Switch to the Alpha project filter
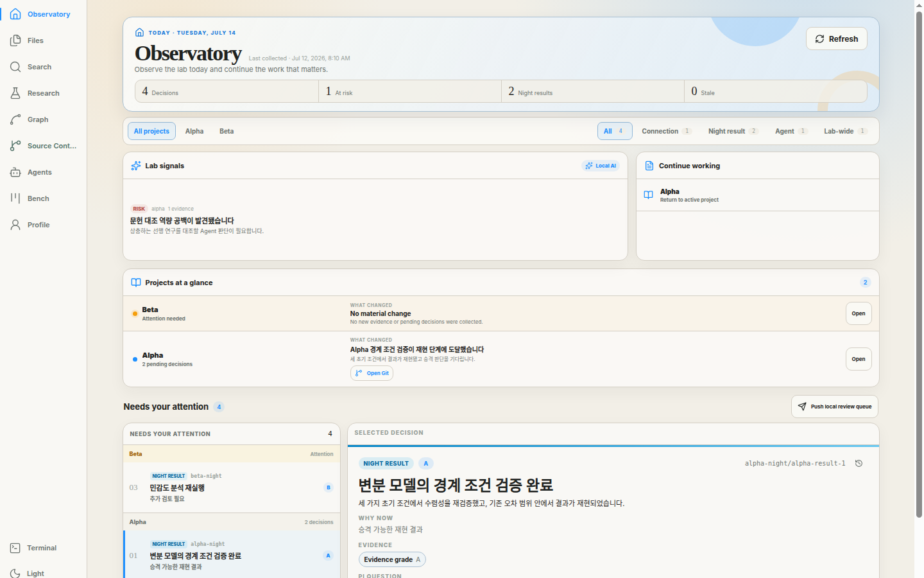The height and width of the screenshot is (578, 924). tap(194, 131)
